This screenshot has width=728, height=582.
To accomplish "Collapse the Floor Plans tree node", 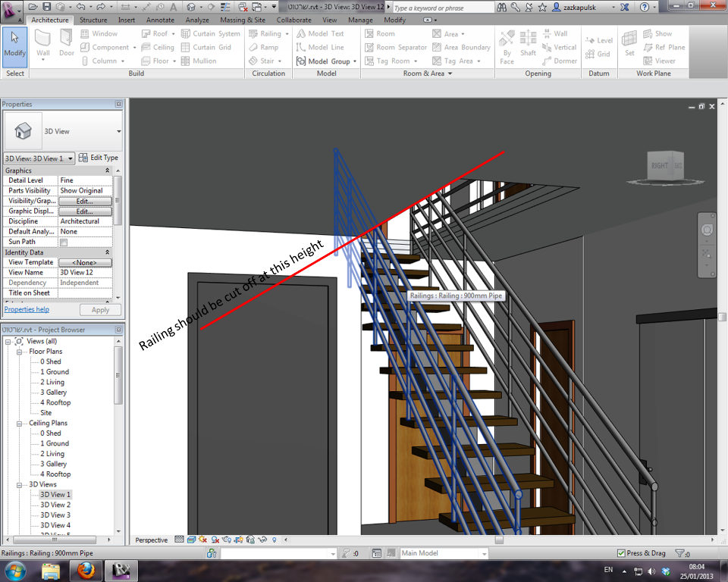I will (x=19, y=352).
